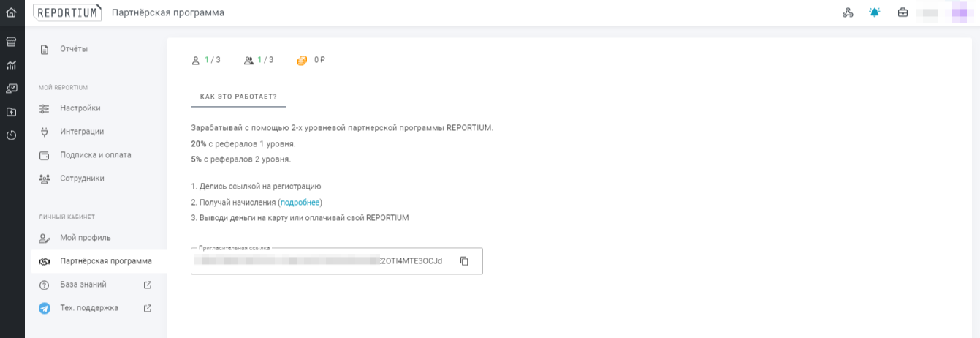Click the gold coins balance icon
Viewport: 980px width, 338px height.
(302, 61)
